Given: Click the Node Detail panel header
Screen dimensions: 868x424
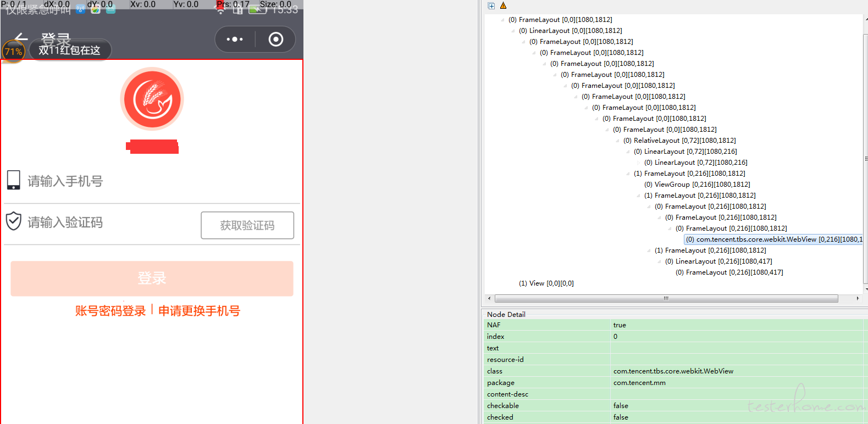Looking at the screenshot, I should click(506, 314).
